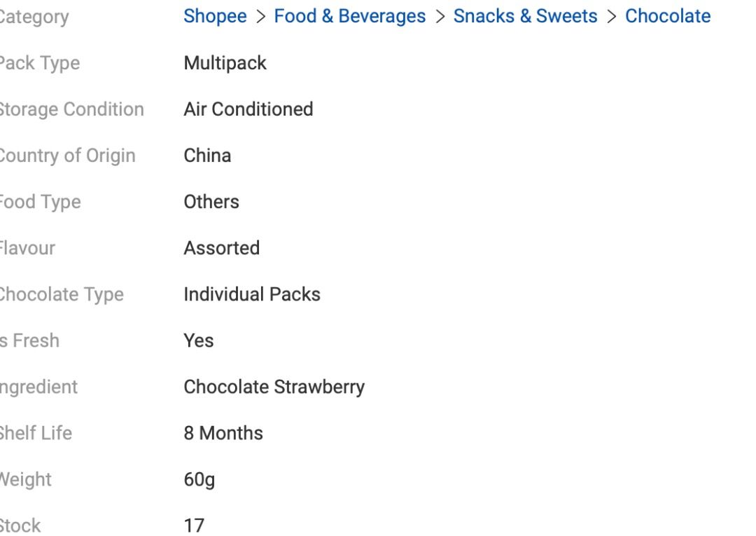Click the 60g weight value
This screenshot has width=756, height=536.
(199, 480)
